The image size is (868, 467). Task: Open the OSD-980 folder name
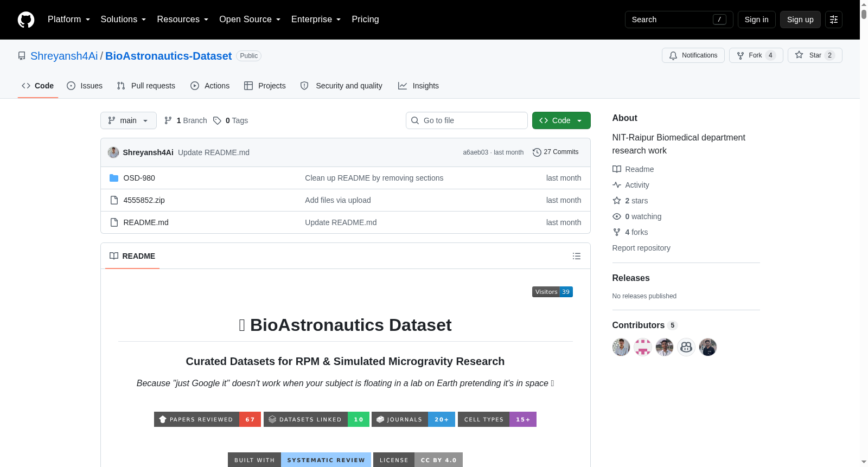tap(139, 178)
